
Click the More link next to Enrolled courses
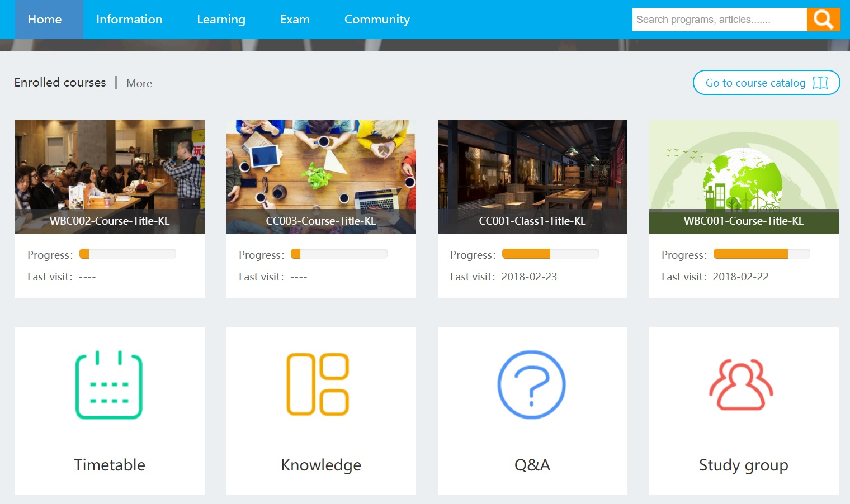139,83
